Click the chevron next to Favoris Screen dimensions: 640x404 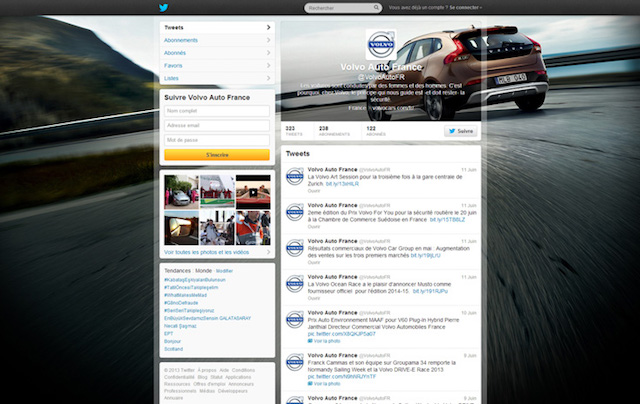(x=269, y=65)
